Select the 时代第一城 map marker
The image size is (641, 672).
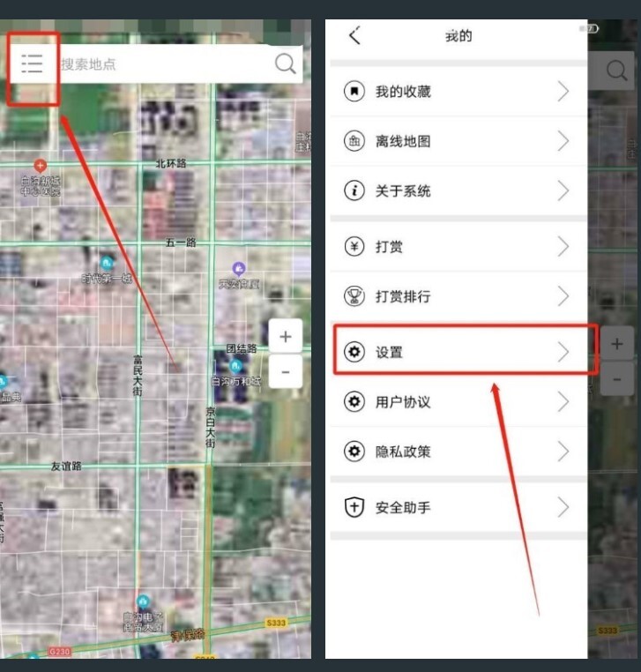click(107, 262)
